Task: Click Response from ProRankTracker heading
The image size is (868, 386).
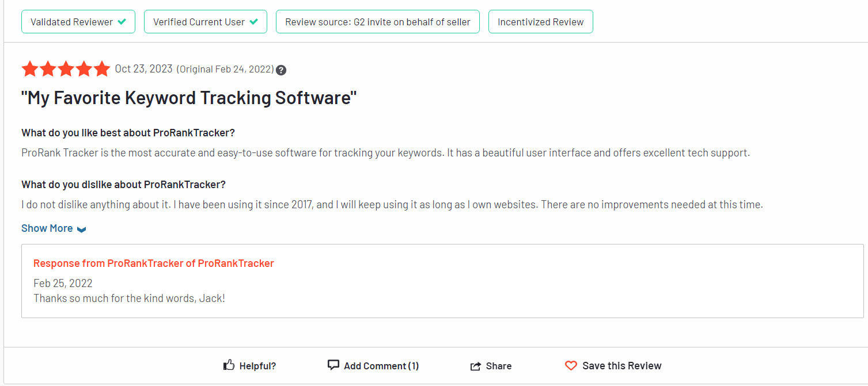Action: pyautogui.click(x=154, y=263)
